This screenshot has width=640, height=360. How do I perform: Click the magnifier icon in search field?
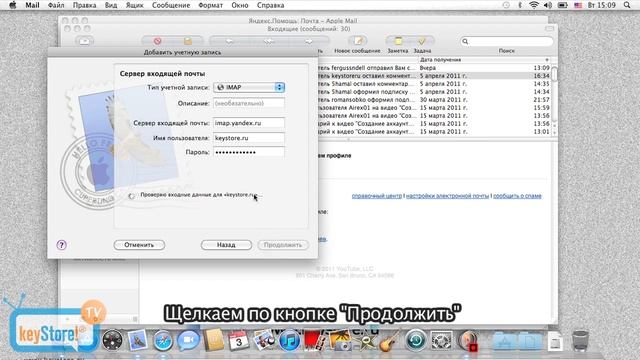click(465, 41)
